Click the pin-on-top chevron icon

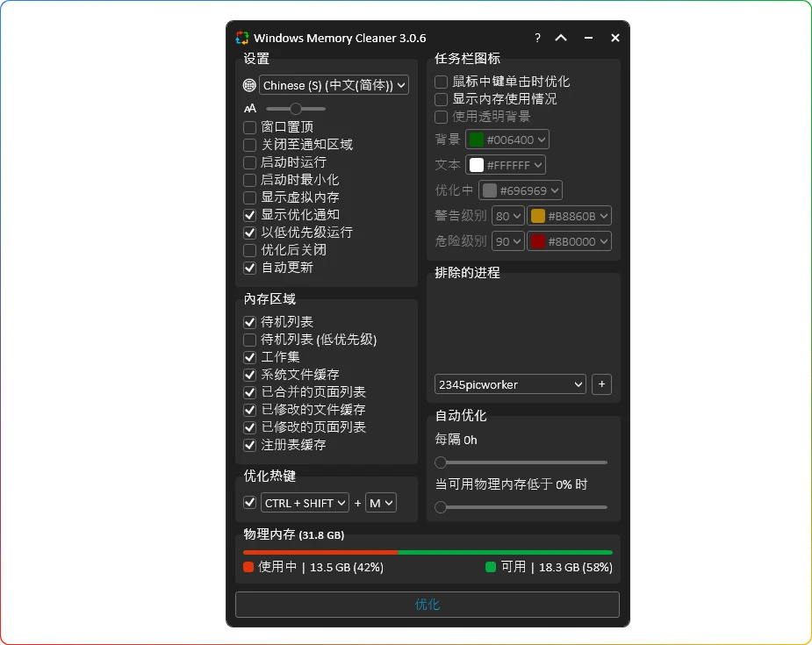pyautogui.click(x=561, y=38)
